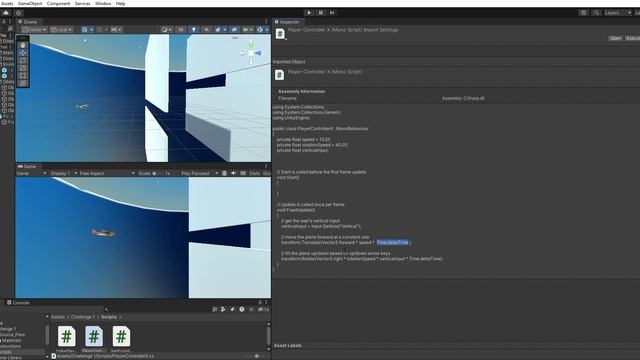The image size is (640, 360).
Task: Select the Hand view tool in the Scene
Action: [x=23, y=45]
